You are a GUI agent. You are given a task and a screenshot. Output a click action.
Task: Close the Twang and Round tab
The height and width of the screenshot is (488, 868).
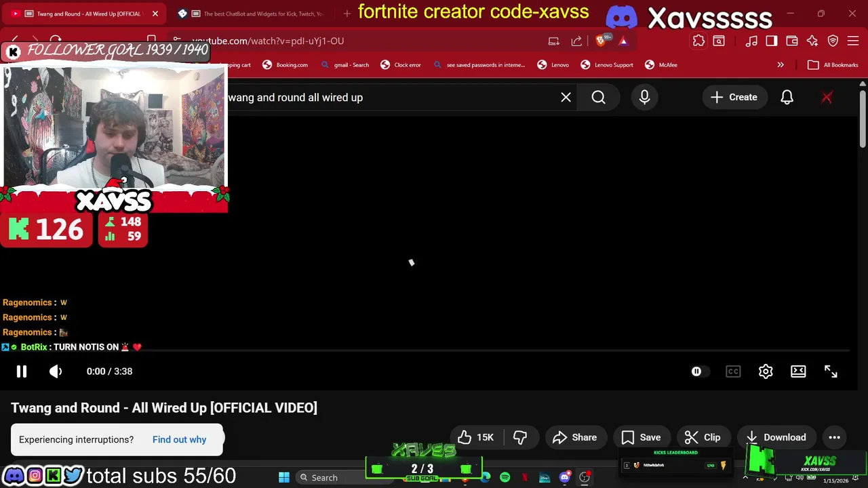pos(155,14)
